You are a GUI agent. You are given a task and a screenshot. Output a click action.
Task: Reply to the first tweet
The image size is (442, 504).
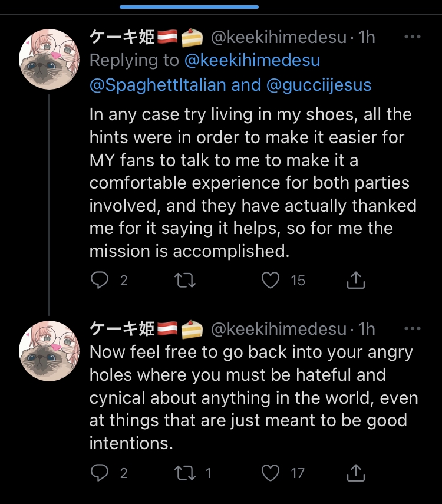(100, 281)
